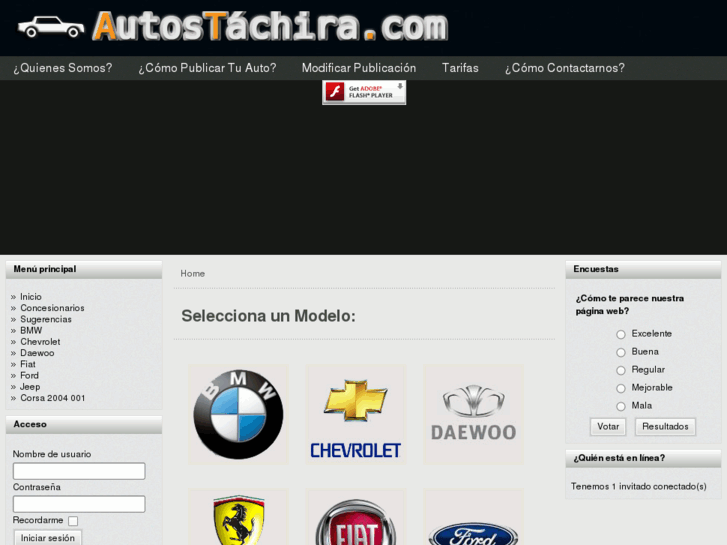Focus the Nombre de usuario field
Image resolution: width=727 pixels, height=545 pixels.
[x=79, y=471]
